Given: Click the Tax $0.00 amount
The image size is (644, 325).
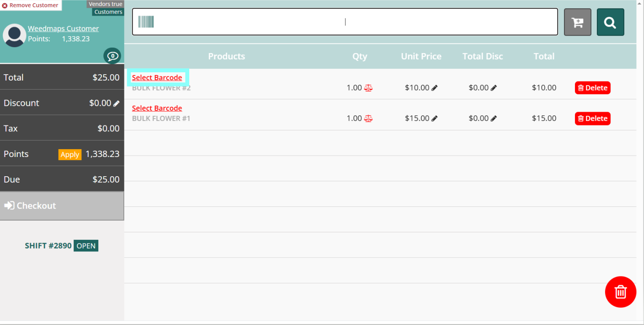Looking at the screenshot, I should coord(108,129).
